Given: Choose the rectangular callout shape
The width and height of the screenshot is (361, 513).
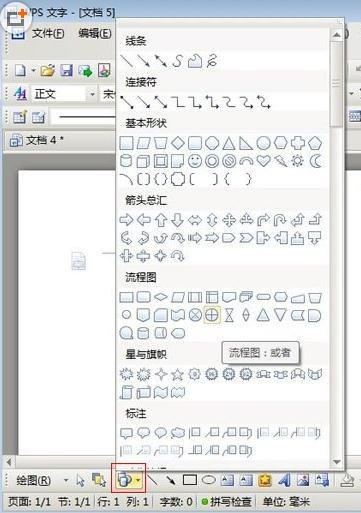Looking at the screenshot, I should 126,433.
